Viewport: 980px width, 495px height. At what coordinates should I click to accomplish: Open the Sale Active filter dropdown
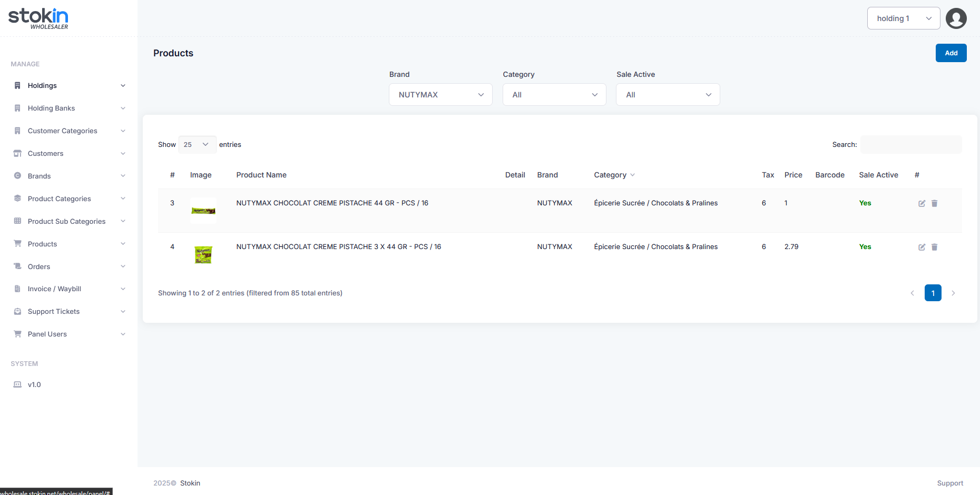[668, 95]
